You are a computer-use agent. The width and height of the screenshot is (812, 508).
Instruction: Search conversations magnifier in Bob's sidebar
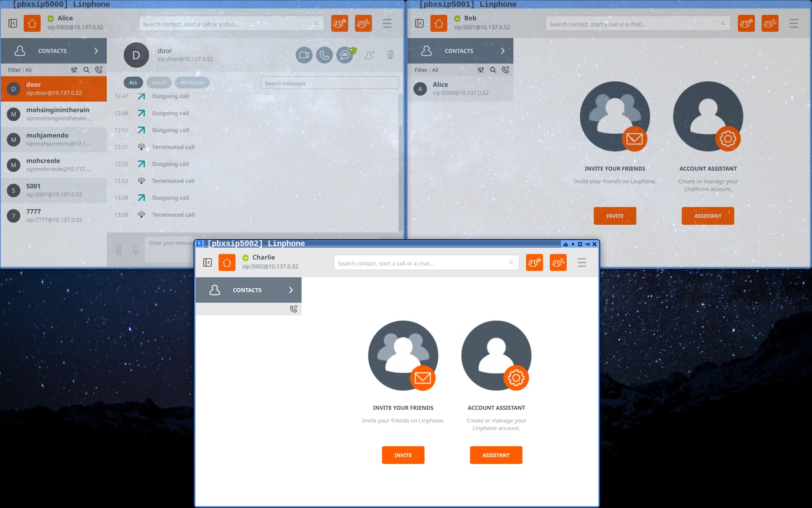493,70
